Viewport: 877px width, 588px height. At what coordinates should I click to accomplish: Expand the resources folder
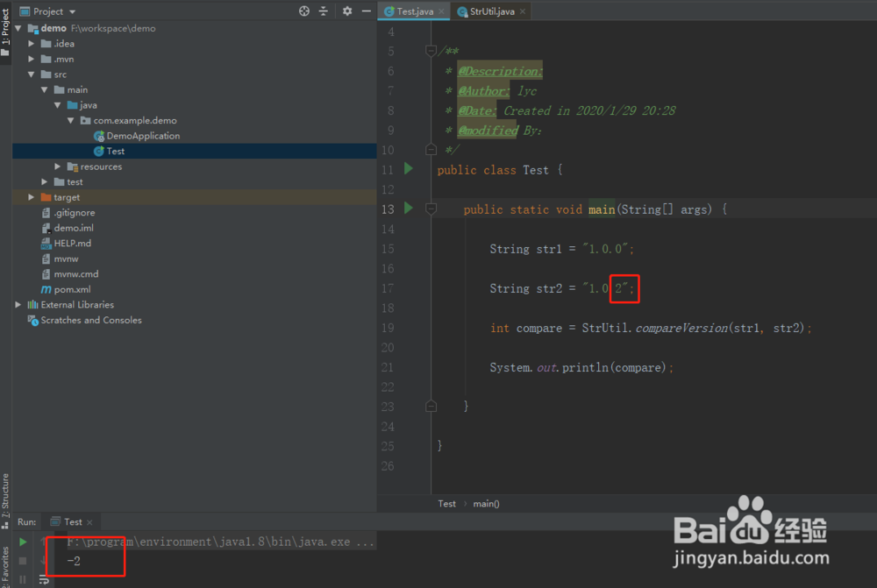pos(58,166)
